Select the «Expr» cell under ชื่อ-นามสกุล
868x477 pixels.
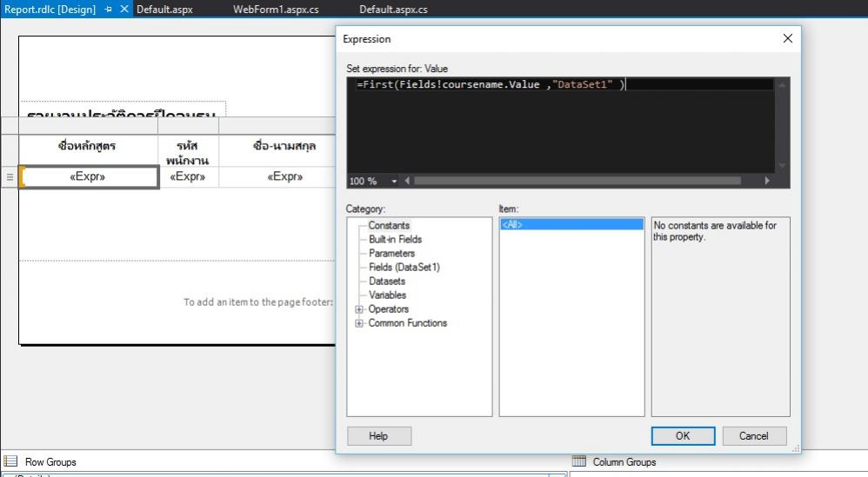pyautogui.click(x=277, y=177)
